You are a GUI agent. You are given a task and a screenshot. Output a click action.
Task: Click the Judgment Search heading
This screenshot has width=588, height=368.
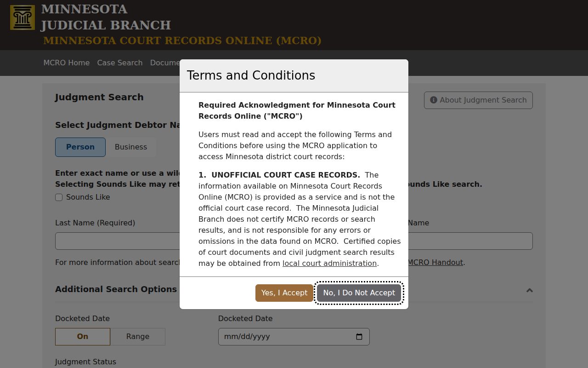tap(99, 97)
